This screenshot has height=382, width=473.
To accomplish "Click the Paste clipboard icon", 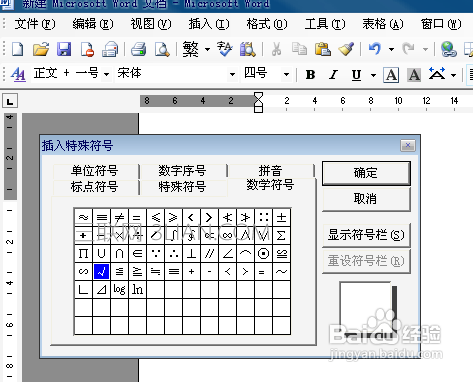I will click(323, 49).
